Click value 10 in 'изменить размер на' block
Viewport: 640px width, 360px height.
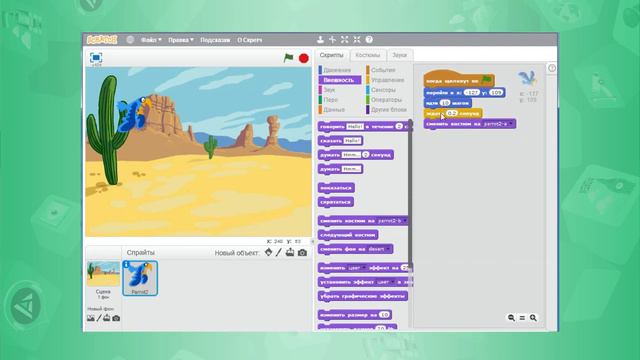[x=384, y=315]
